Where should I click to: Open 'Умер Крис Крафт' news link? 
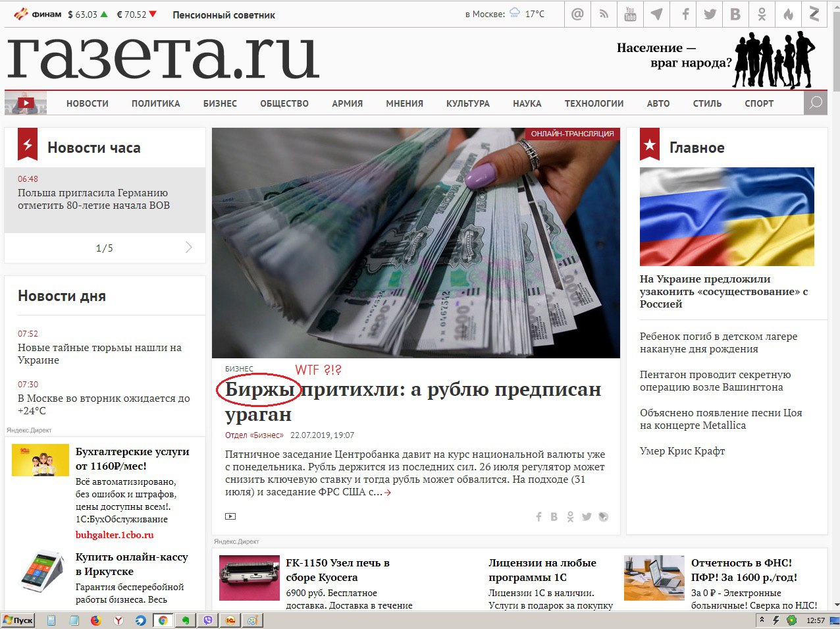point(682,451)
